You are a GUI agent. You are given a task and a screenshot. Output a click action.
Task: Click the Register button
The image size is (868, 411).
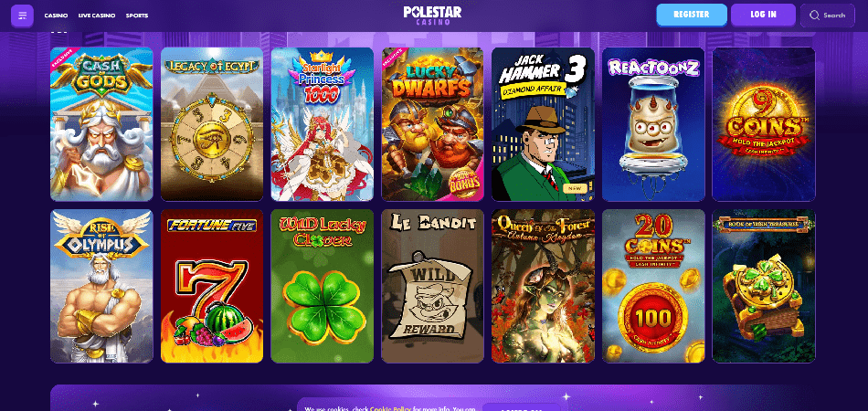[692, 15]
